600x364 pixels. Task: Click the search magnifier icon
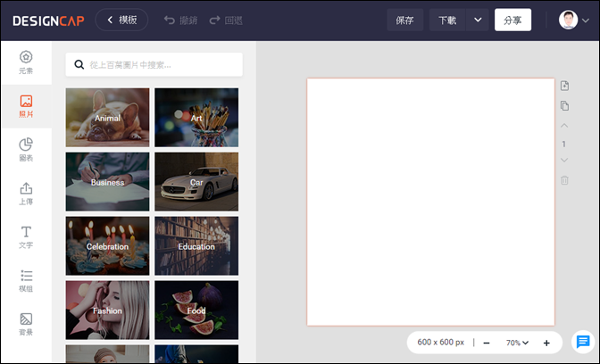click(79, 64)
